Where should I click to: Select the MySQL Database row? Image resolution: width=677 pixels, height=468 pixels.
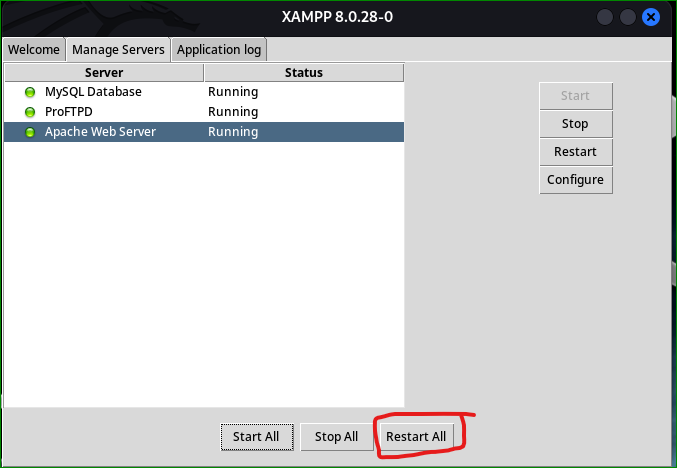pos(204,92)
